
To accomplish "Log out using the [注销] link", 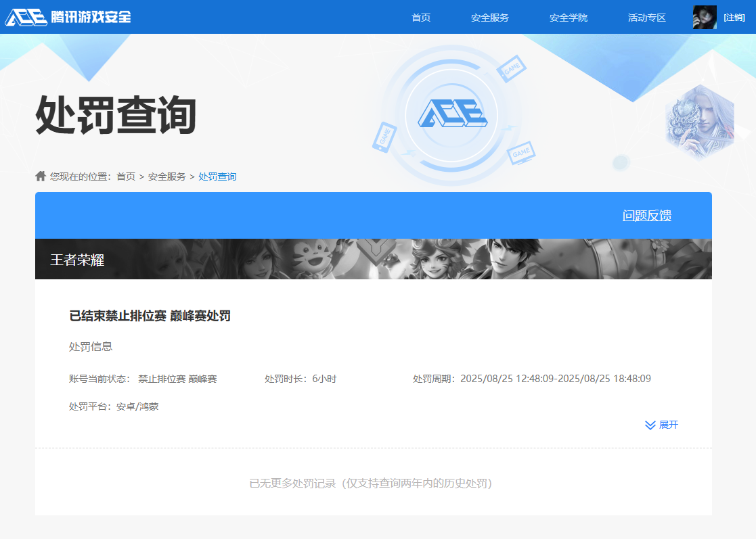I will coord(734,18).
